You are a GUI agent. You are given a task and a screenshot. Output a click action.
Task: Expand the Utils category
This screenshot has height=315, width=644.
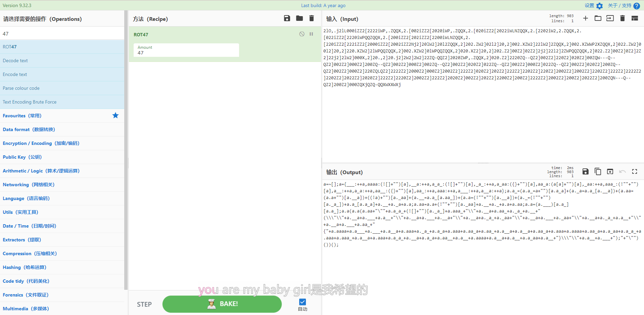click(x=62, y=212)
